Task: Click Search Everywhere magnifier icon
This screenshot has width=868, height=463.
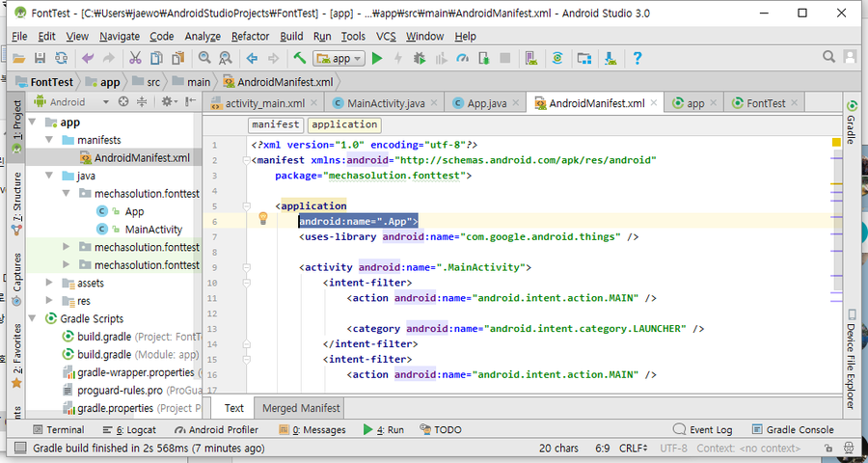Action: (x=828, y=57)
